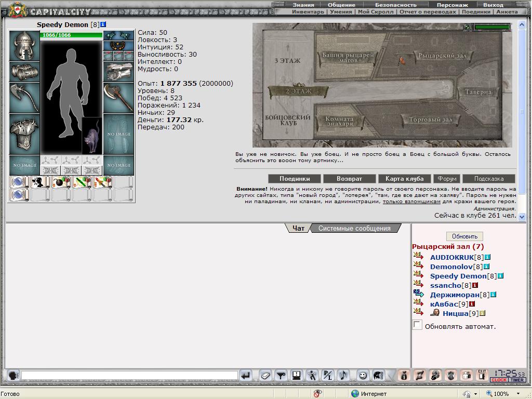Image resolution: width=532 pixels, height=399 pixels.
Task: Select the wooden-handled battle axe slot
Action: coord(118,98)
